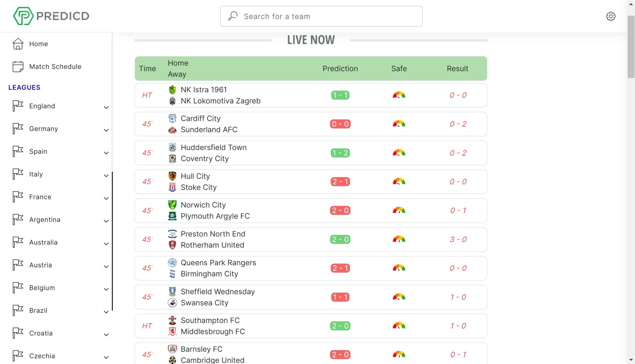Click the search for a team input field
Viewport: 635px width, 364px height.
pyautogui.click(x=321, y=16)
